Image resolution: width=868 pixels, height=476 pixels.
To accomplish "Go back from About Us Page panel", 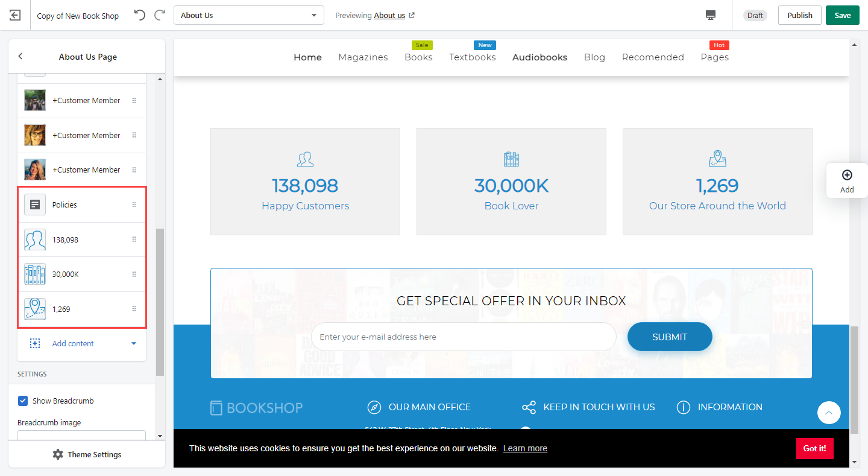I will [20, 56].
